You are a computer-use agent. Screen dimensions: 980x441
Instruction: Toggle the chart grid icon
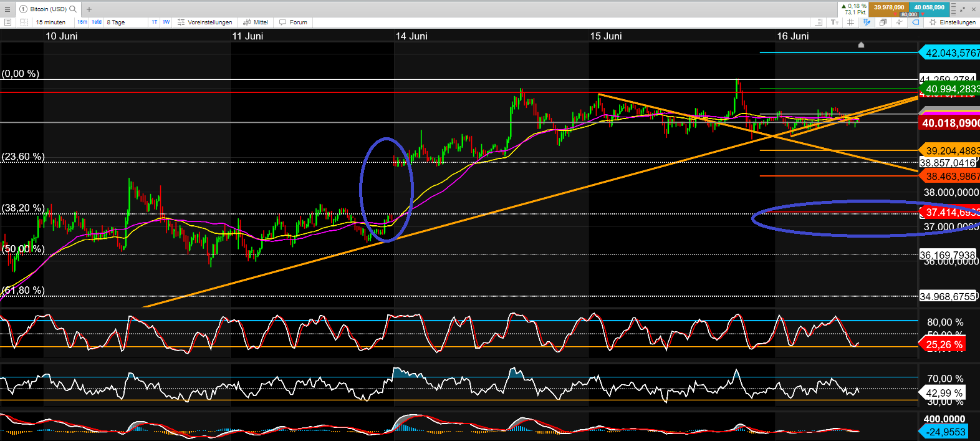pos(850,22)
